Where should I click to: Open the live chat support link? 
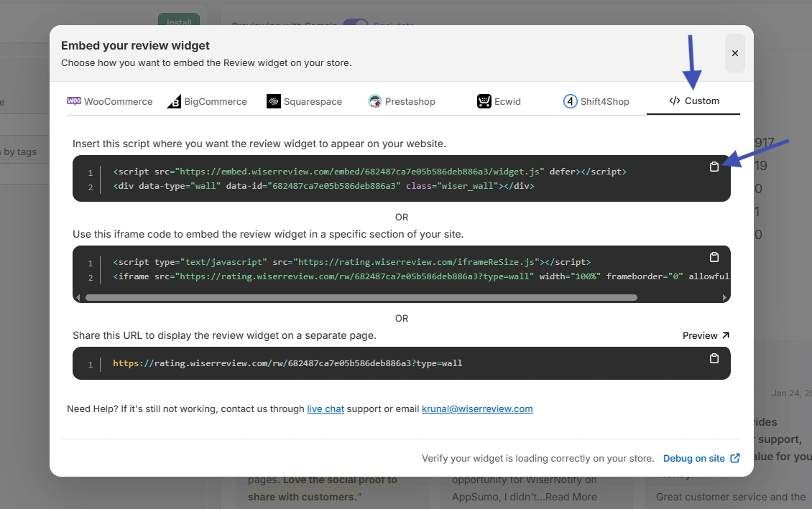click(x=326, y=408)
